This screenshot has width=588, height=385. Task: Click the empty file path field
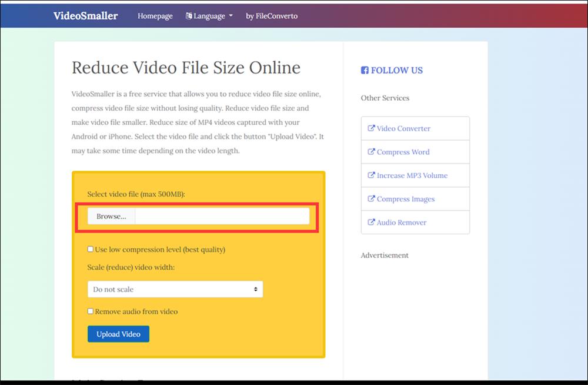pyautogui.click(x=222, y=217)
